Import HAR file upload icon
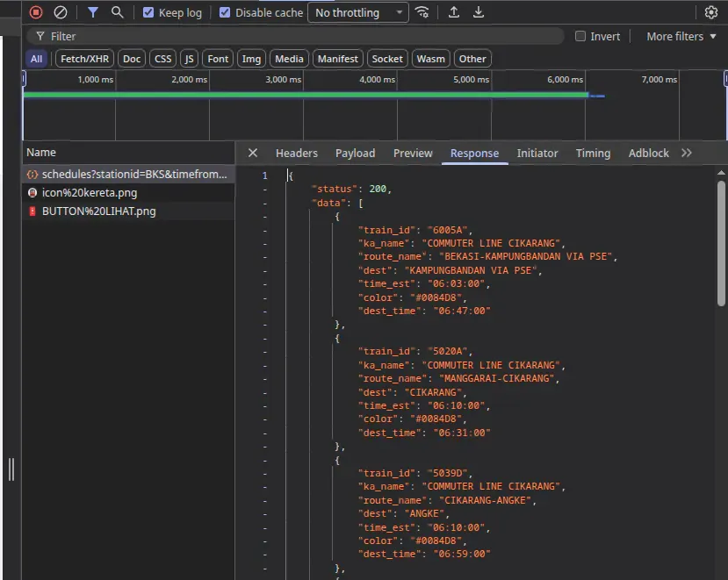The image size is (728, 580). pos(454,12)
